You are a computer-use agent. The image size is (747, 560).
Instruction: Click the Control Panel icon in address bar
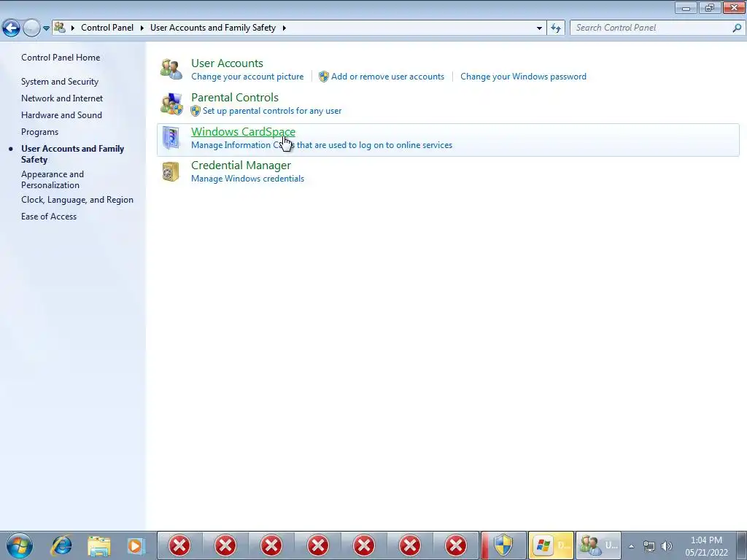(60, 28)
